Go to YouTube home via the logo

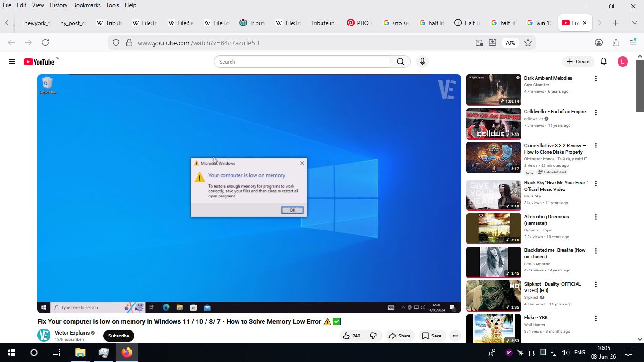click(39, 62)
